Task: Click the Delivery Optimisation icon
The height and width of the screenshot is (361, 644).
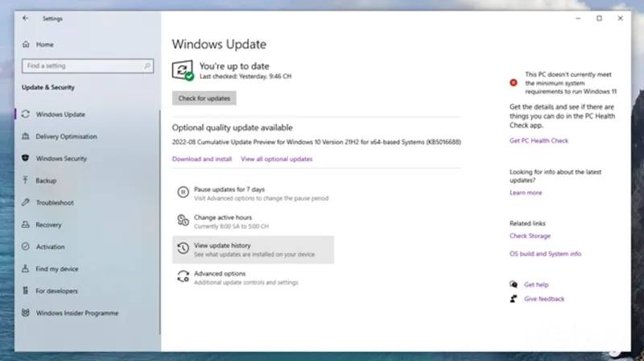Action: tap(26, 136)
